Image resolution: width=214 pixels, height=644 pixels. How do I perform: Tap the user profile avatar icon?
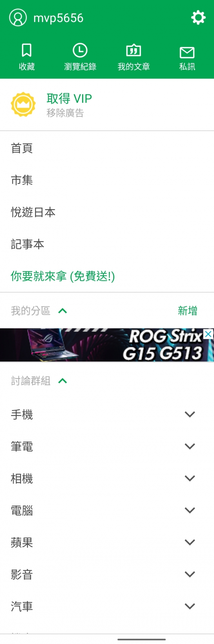click(x=18, y=18)
